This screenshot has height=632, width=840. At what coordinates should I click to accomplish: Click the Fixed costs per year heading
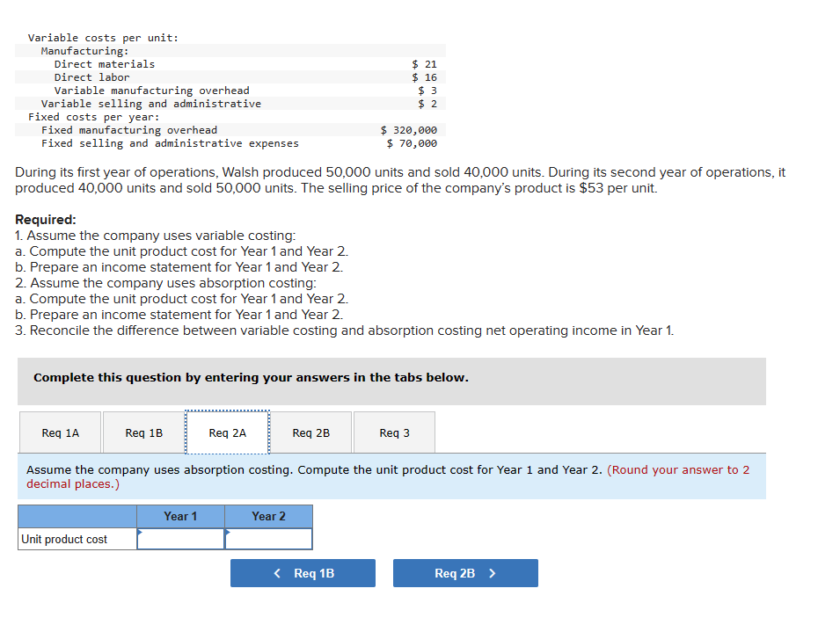94,117
